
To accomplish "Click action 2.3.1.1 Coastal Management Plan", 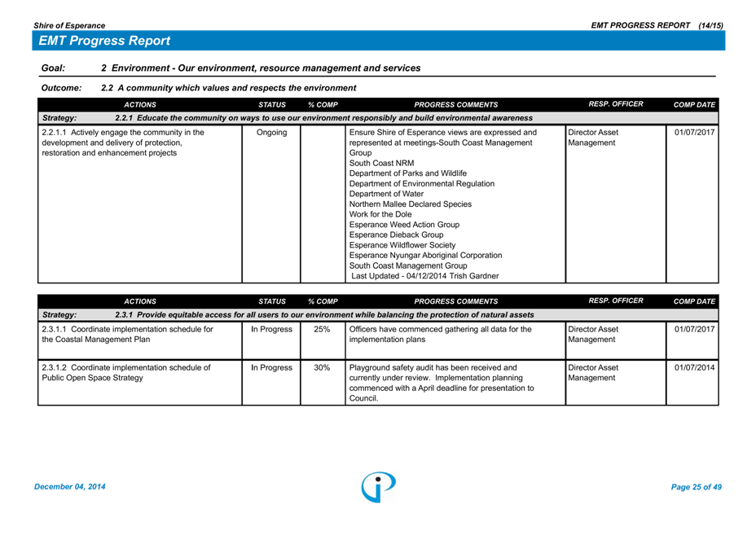I will (126, 334).
